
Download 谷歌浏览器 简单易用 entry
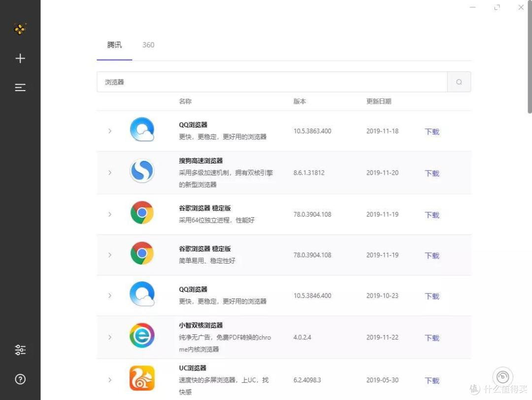tap(432, 256)
